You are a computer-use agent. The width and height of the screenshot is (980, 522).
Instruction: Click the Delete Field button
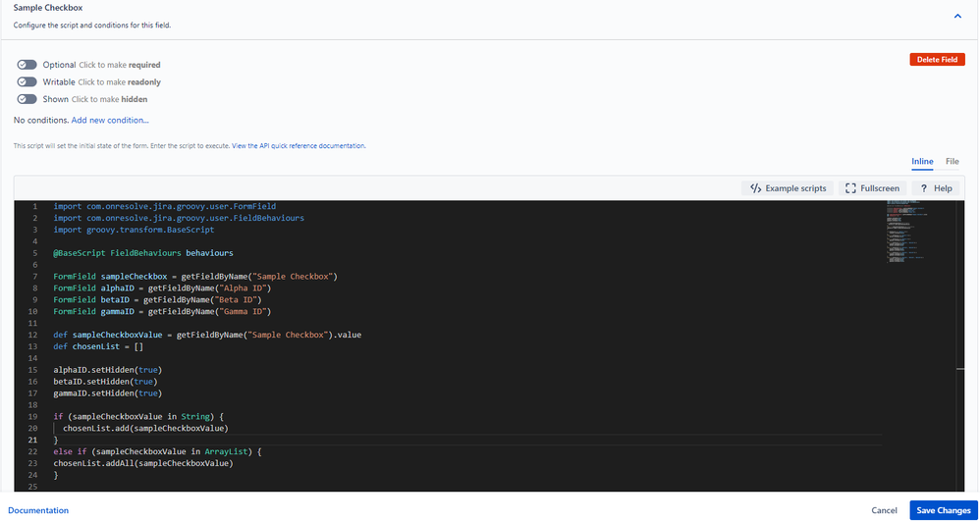click(938, 59)
